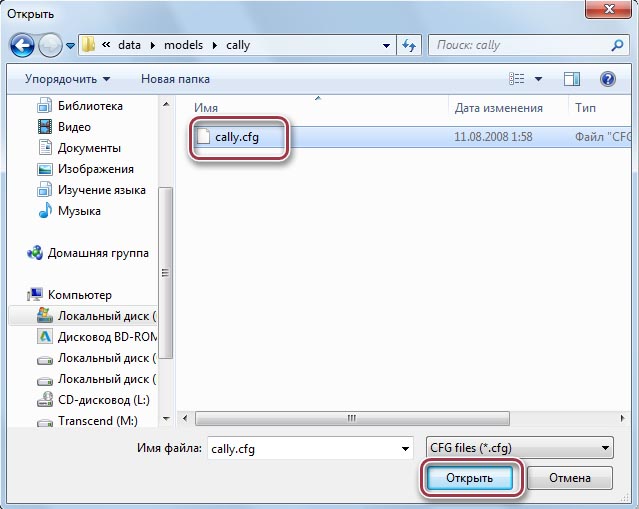The width and height of the screenshot is (639, 509).
Task: Click file list scroll left arrow
Action: (185, 418)
